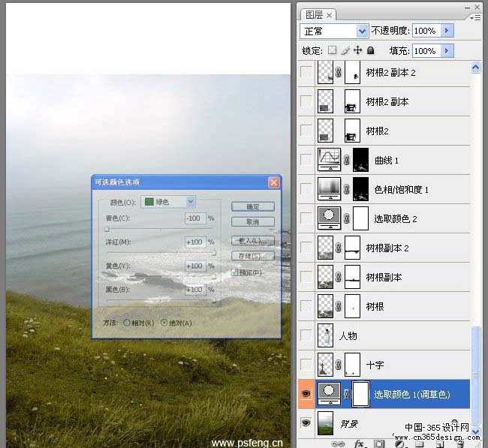Click the 青色(C) slider handle

107,230
